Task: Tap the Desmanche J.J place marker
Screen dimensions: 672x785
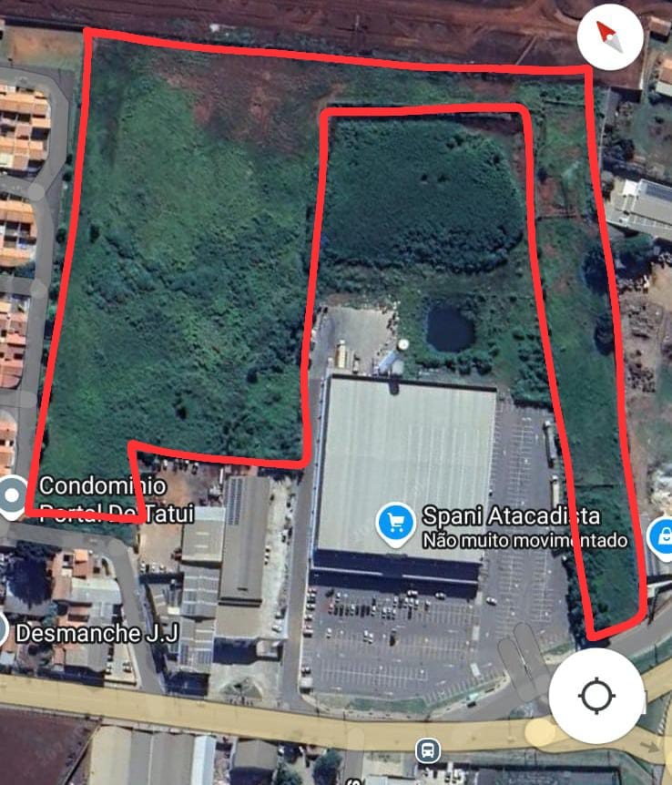Action: [3, 631]
